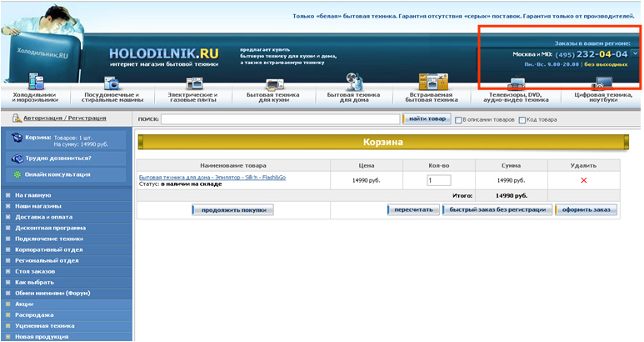This screenshot has width=644, height=342.
Task: Open Корпоративный отдел menu item
Action: point(49,249)
